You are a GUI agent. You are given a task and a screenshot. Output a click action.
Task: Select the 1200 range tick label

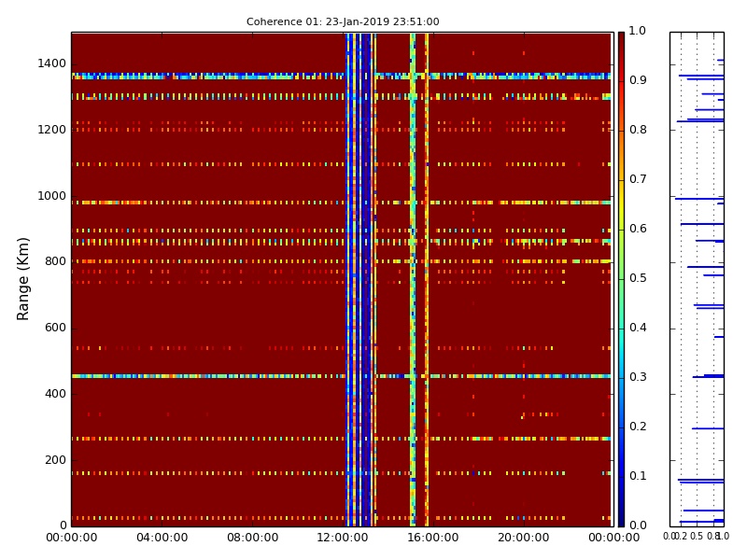click(52, 130)
